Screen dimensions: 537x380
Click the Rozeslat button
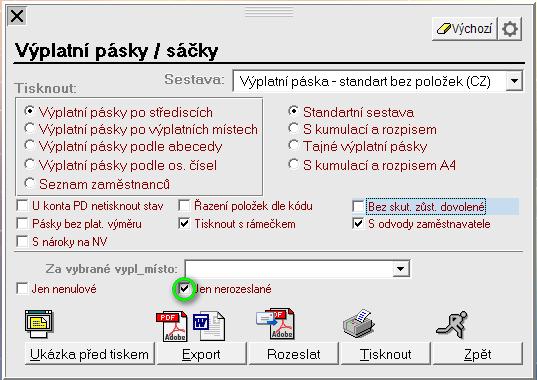pos(294,354)
